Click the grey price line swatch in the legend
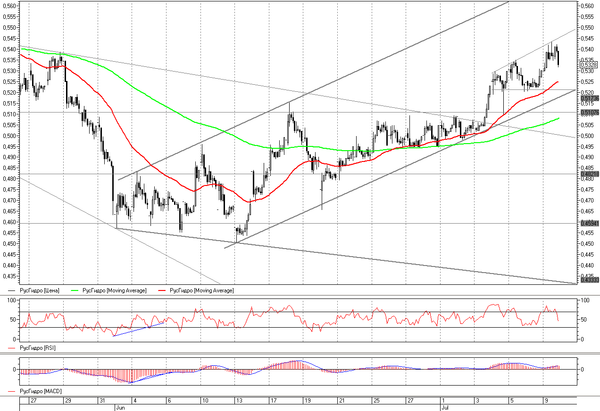Image resolution: width=600 pixels, height=411 pixels. click(x=12, y=291)
